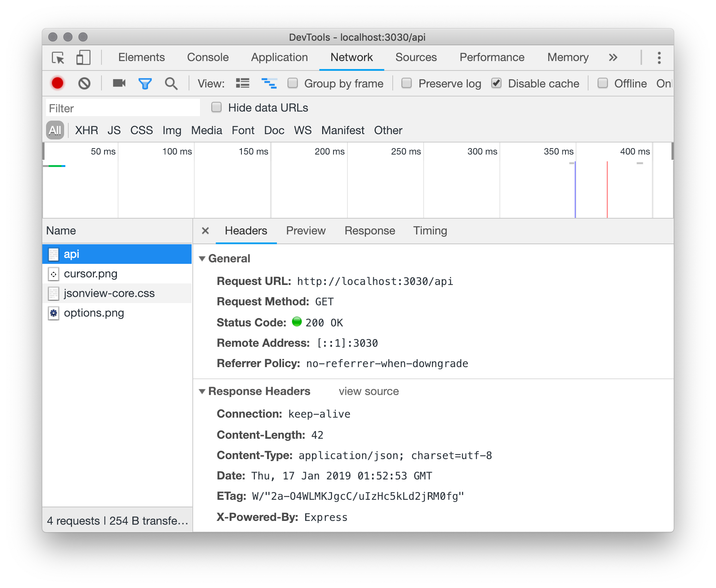Show the Response detail tab
This screenshot has height=588, width=716.
(x=370, y=231)
